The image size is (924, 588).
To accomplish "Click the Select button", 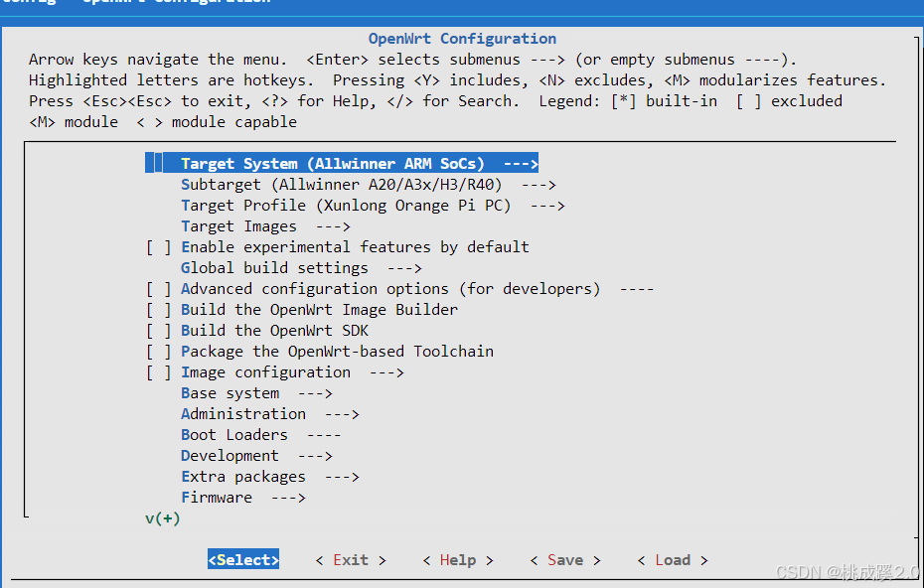I will 243,560.
